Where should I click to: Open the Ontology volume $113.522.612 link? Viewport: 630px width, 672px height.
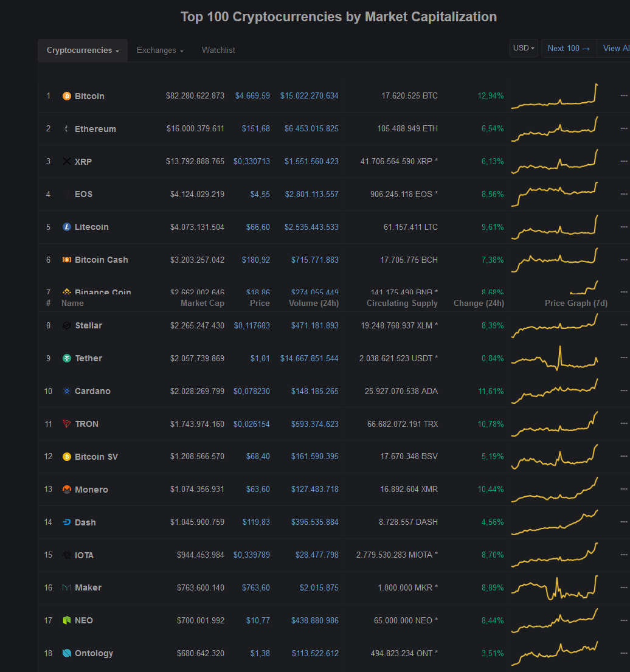tap(315, 653)
